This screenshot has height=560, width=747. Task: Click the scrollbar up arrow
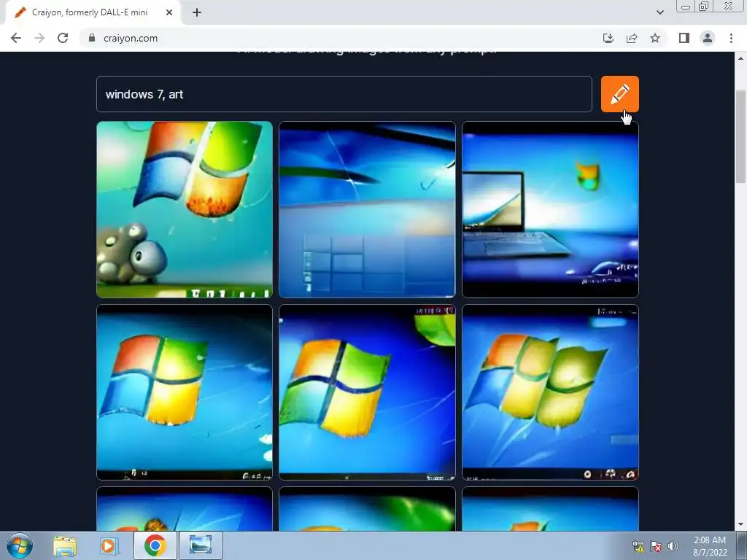click(740, 58)
